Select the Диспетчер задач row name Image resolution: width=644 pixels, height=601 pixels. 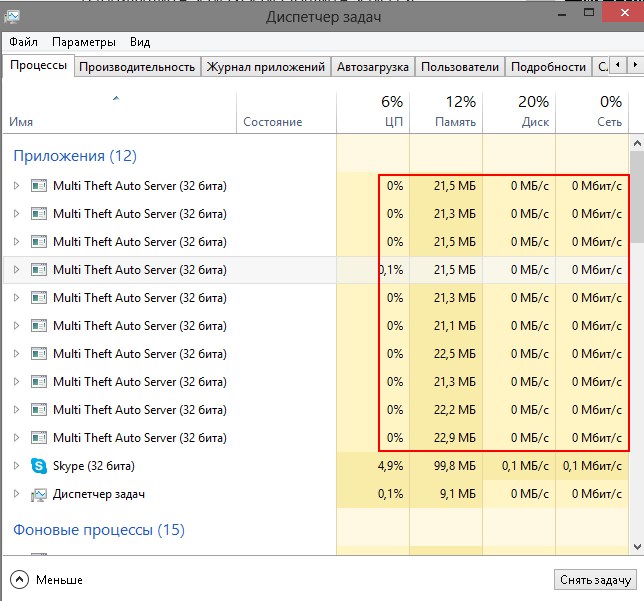[99, 494]
